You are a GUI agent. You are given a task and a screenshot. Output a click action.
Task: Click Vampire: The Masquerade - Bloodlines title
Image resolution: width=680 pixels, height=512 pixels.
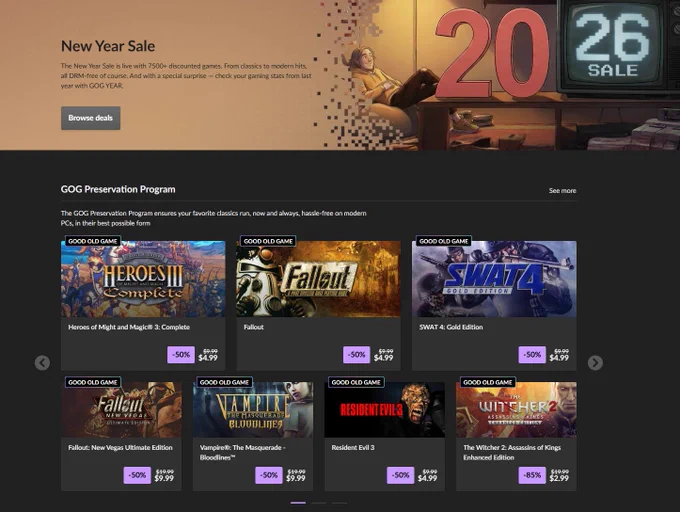pos(242,453)
